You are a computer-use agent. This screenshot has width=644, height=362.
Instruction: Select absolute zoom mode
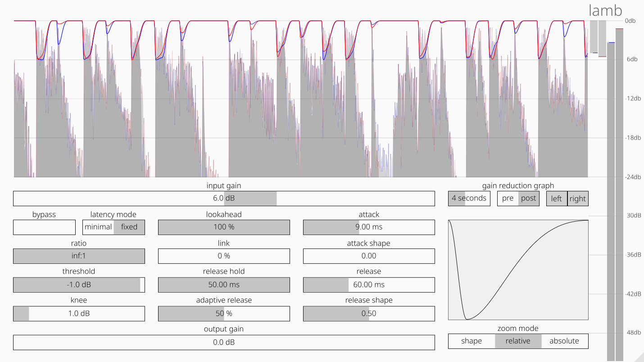(x=564, y=341)
